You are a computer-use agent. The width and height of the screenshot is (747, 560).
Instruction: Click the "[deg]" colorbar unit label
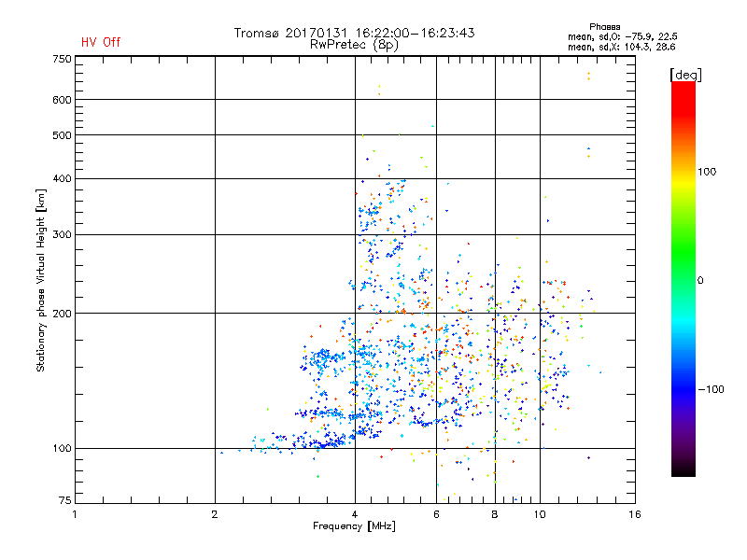tap(685, 75)
